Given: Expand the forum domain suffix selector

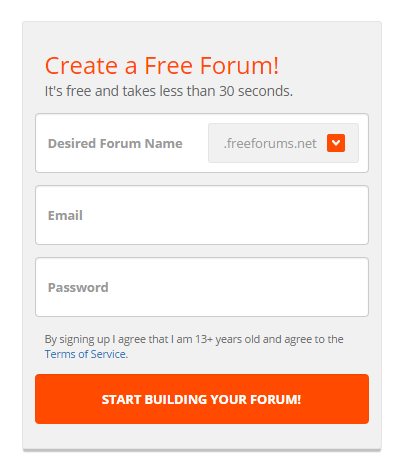Looking at the screenshot, I should click(x=283, y=143).
